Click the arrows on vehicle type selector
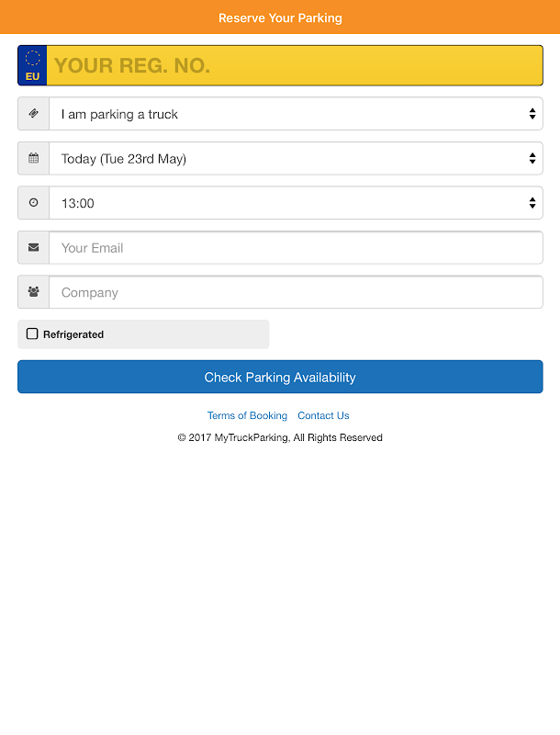560x735 pixels. pyautogui.click(x=532, y=114)
